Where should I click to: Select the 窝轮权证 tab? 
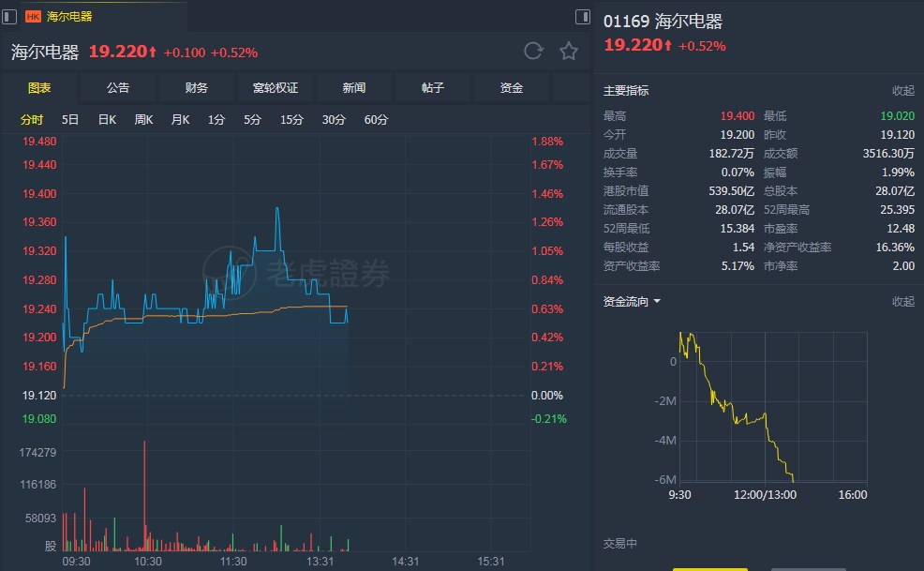276,88
